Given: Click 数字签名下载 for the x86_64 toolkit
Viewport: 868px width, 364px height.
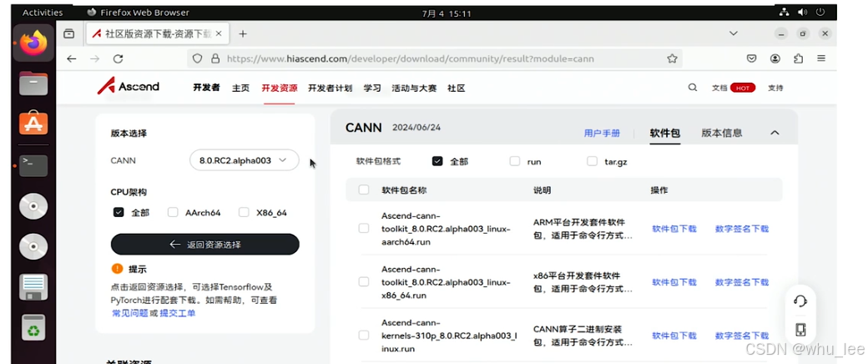Looking at the screenshot, I should pos(742,282).
